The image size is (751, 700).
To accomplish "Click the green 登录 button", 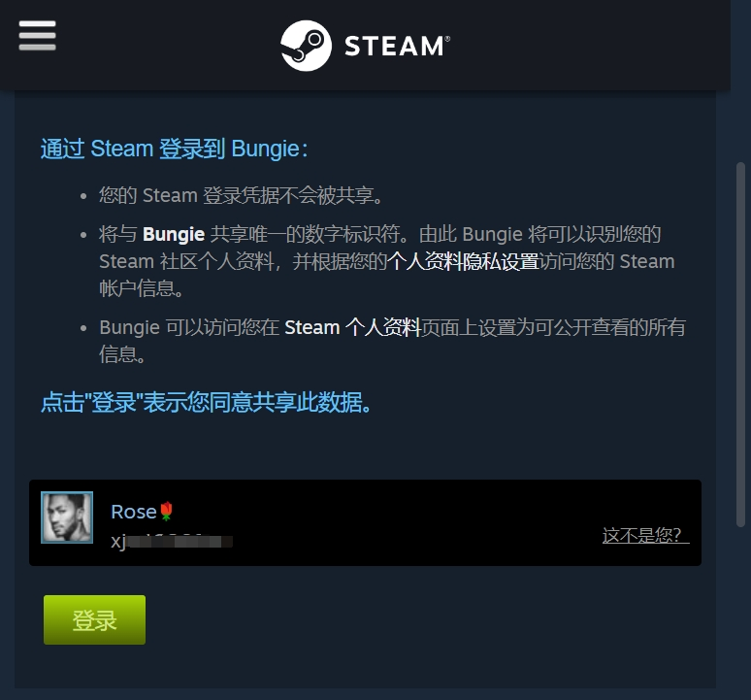I will 94,619.
